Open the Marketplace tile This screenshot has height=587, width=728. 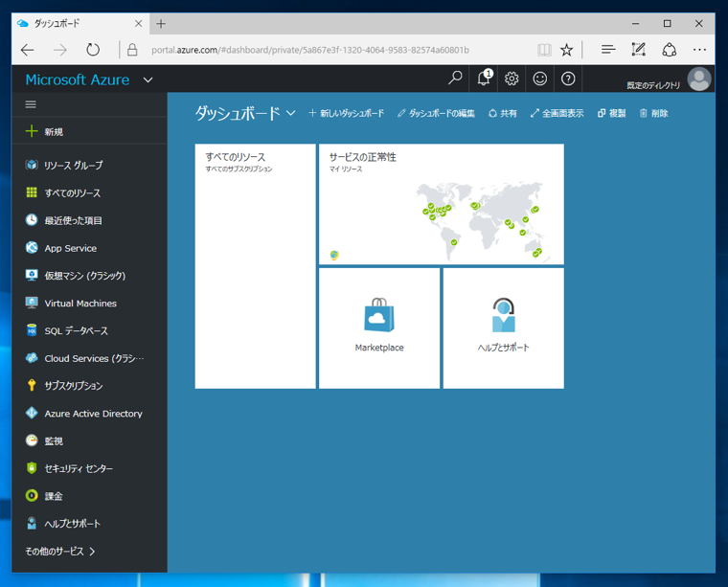point(379,328)
